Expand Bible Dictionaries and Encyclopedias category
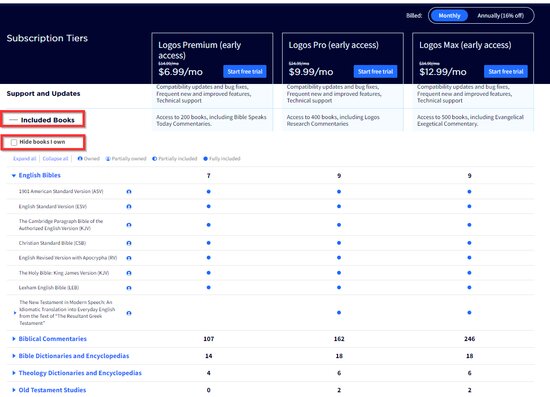The image size is (550, 397). [14, 356]
